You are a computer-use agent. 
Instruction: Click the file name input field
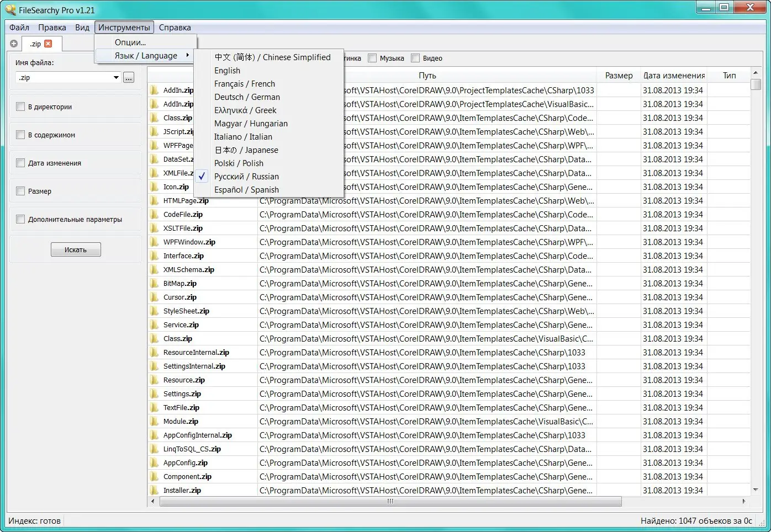click(64, 78)
